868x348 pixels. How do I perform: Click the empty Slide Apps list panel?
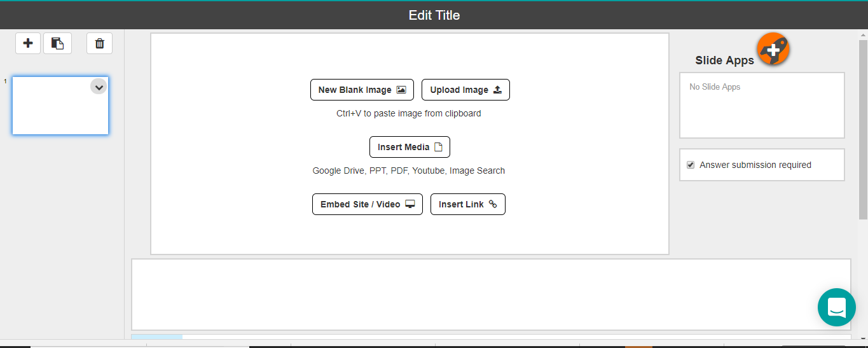click(x=762, y=105)
